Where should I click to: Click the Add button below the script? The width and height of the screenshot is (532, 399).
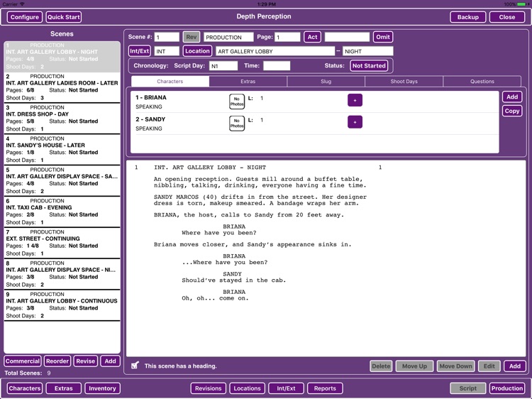click(515, 366)
